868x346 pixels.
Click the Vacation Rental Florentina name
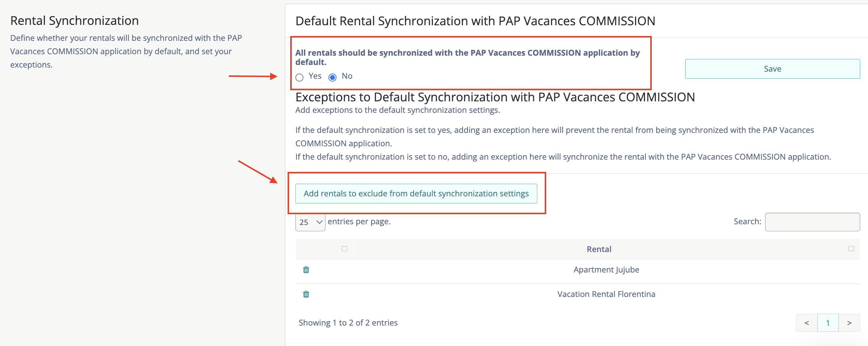tap(606, 294)
